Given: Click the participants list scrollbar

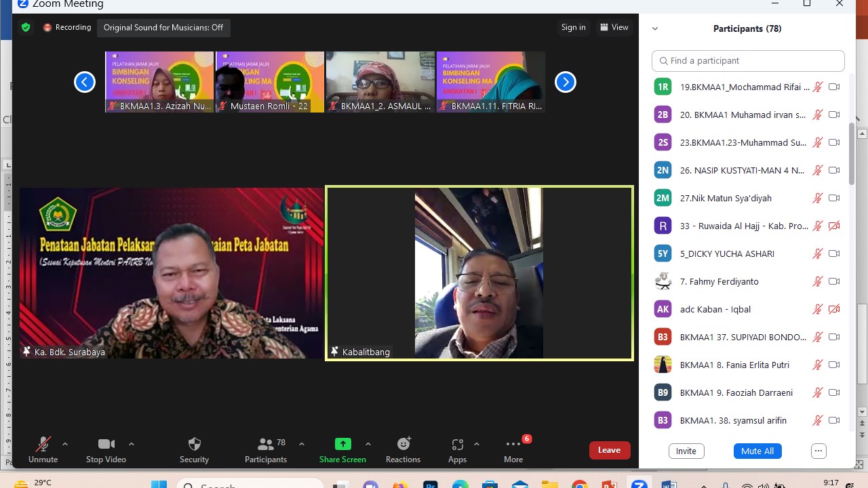Looking at the screenshot, I should [852, 156].
